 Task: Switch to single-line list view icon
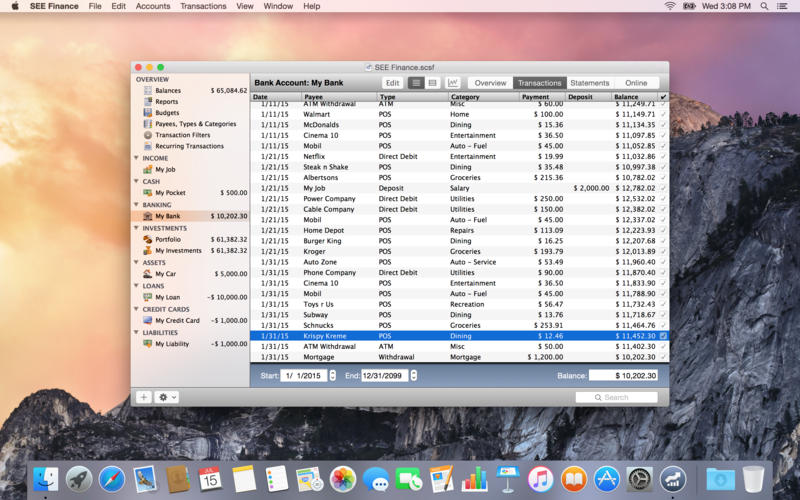click(417, 83)
